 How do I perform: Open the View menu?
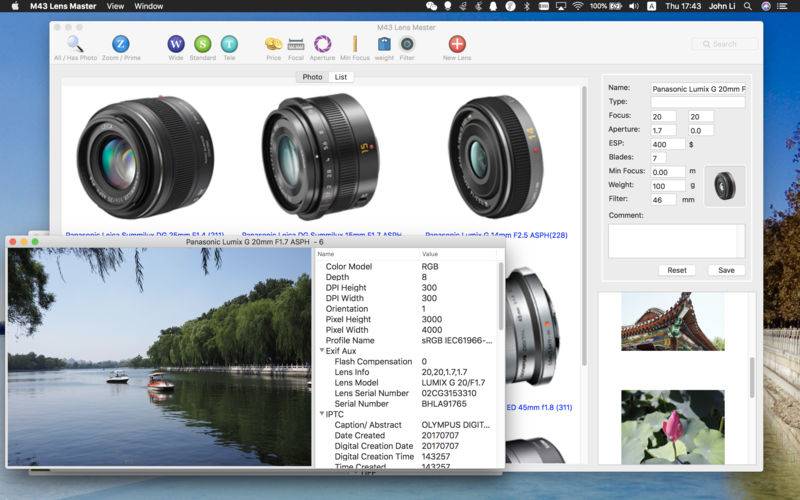point(115,6)
